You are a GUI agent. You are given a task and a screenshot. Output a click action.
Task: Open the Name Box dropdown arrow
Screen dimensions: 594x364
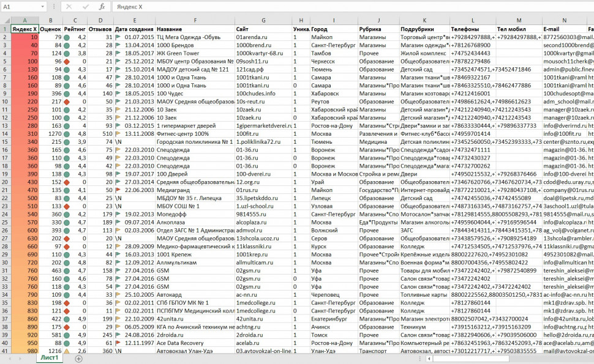(x=42, y=7)
